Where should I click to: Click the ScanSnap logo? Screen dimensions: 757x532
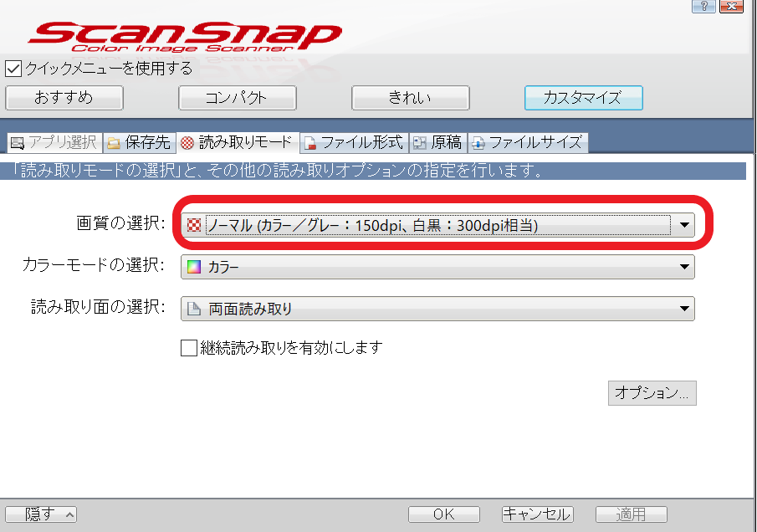click(185, 37)
